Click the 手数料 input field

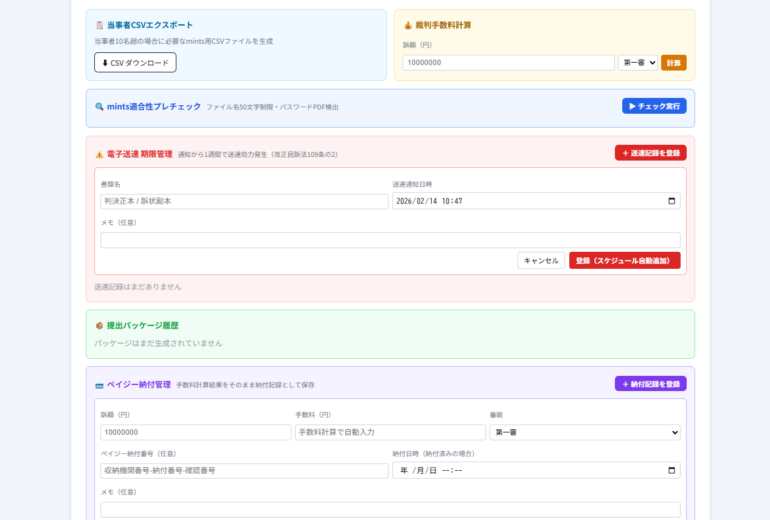point(390,432)
